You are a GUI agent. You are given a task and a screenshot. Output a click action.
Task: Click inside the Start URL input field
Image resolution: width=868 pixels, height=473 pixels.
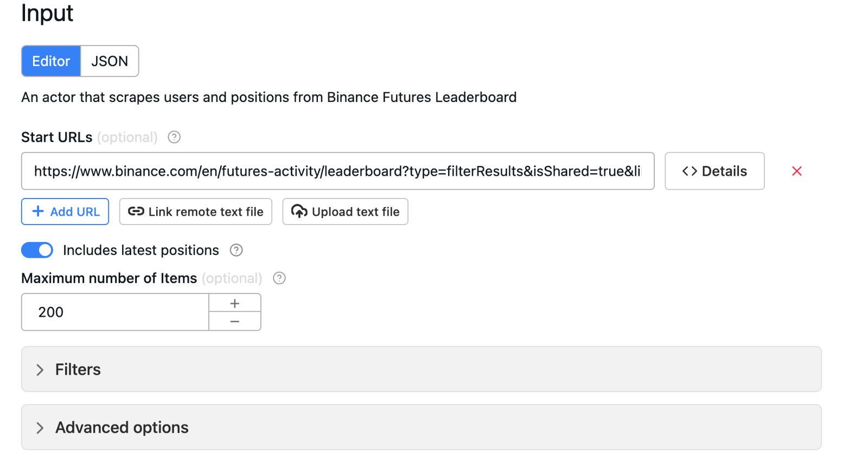[x=336, y=171]
